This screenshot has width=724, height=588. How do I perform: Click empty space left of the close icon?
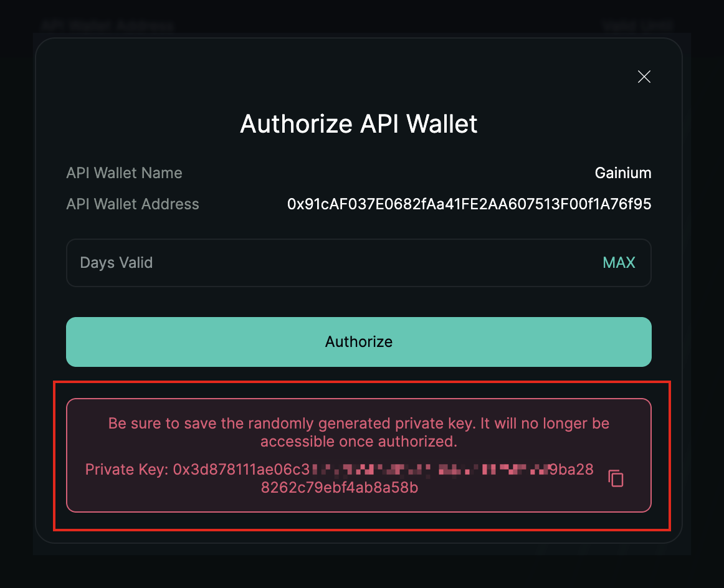561,77
